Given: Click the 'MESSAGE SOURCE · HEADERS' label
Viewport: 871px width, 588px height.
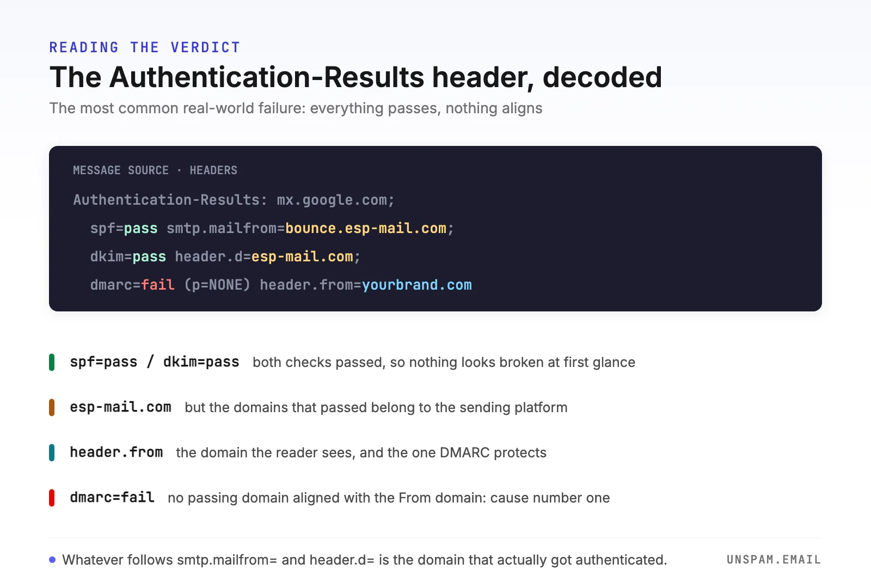Looking at the screenshot, I should 155,170.
